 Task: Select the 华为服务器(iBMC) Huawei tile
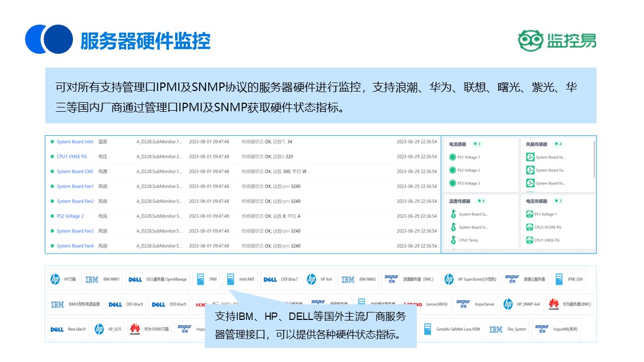(x=570, y=305)
